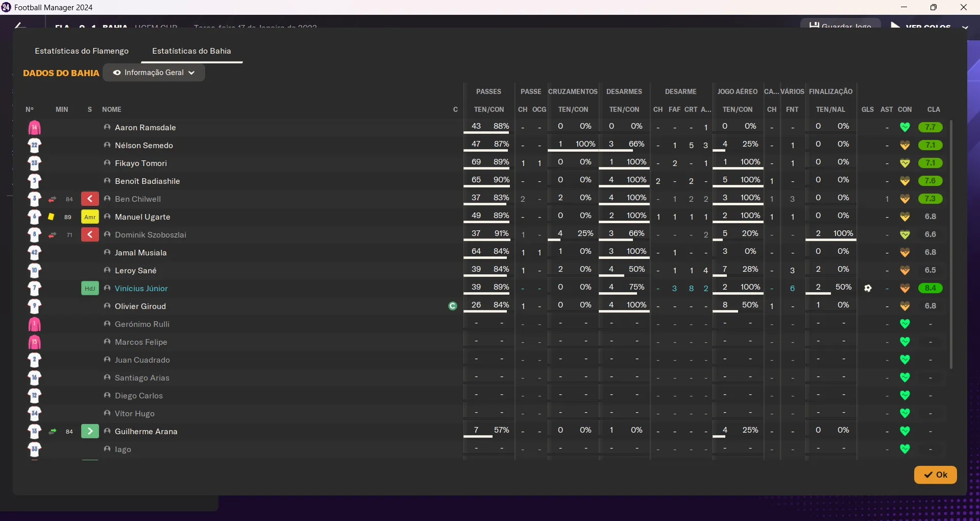This screenshot has height=521, width=980.
Task: Click the vertical scrollbar of the player list
Action: click(951, 244)
